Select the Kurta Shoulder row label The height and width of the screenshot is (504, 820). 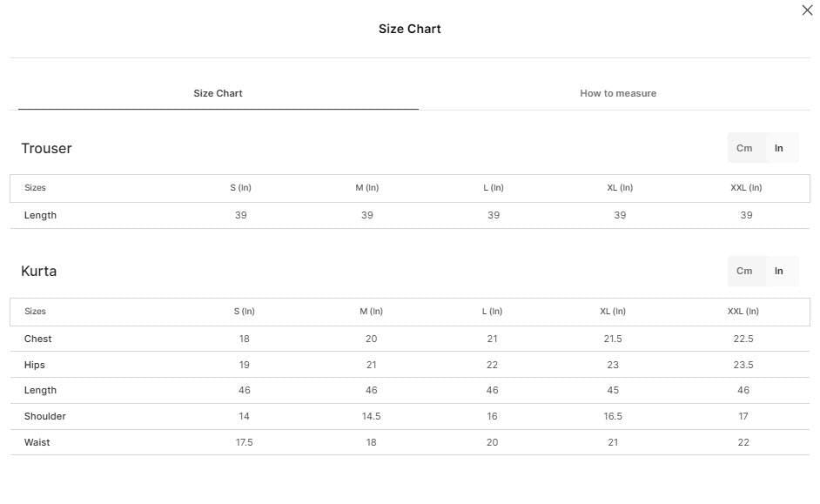[45, 416]
